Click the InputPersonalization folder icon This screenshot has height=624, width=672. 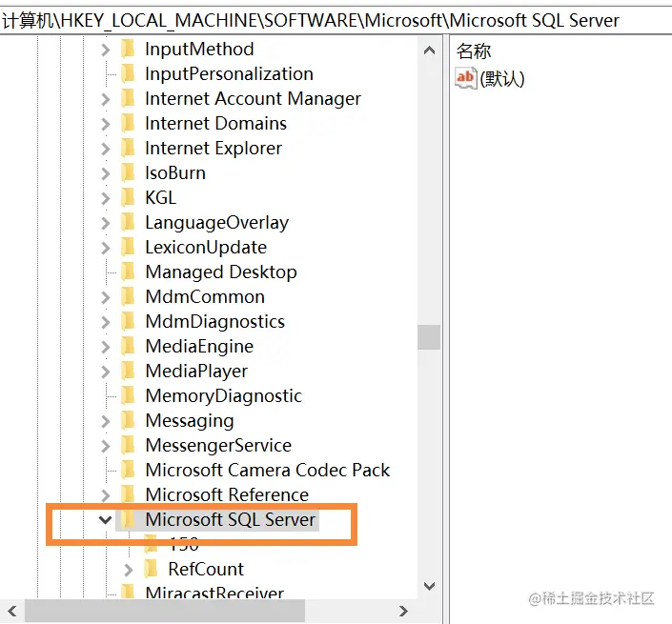(128, 73)
